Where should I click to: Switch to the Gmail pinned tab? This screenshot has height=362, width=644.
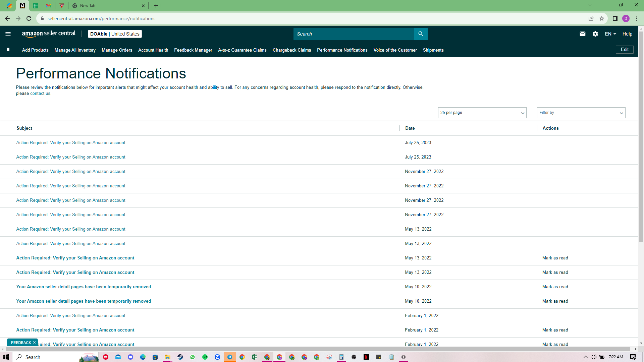tap(49, 6)
